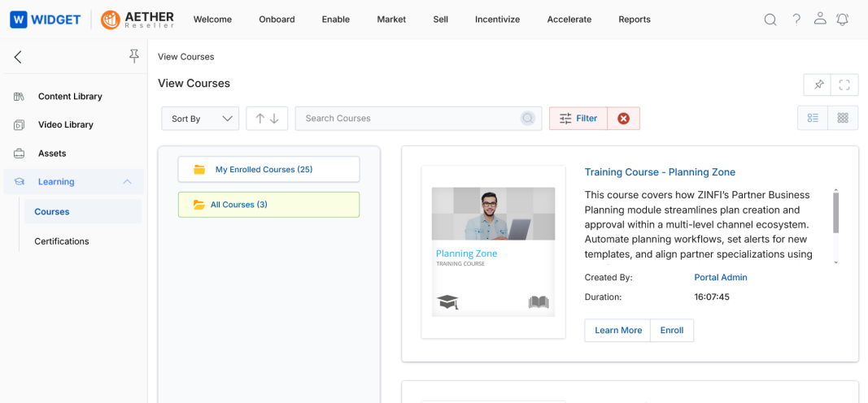Click the search courses magnifier button
The width and height of the screenshot is (868, 403).
coord(528,119)
